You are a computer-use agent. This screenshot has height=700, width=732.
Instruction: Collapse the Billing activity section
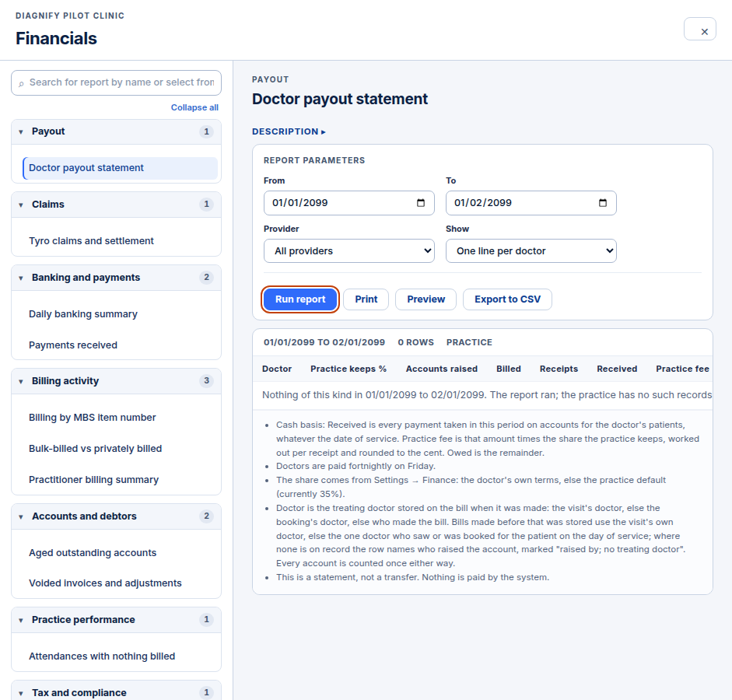coord(116,381)
